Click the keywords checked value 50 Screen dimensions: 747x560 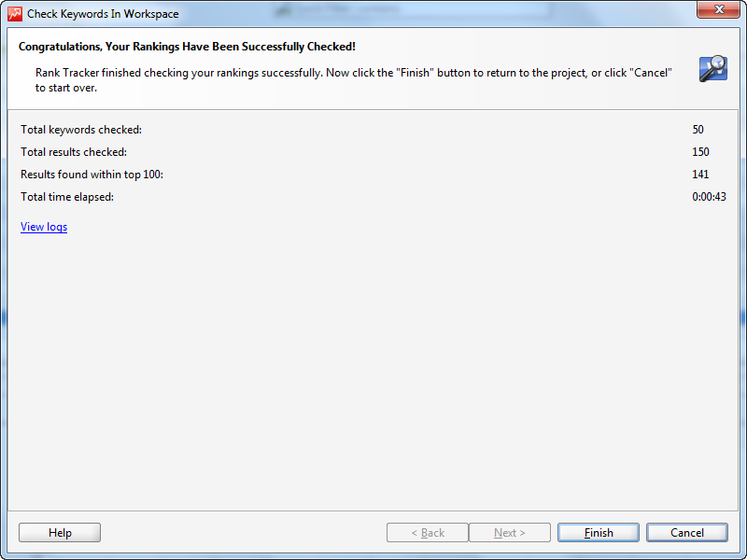pyautogui.click(x=698, y=130)
